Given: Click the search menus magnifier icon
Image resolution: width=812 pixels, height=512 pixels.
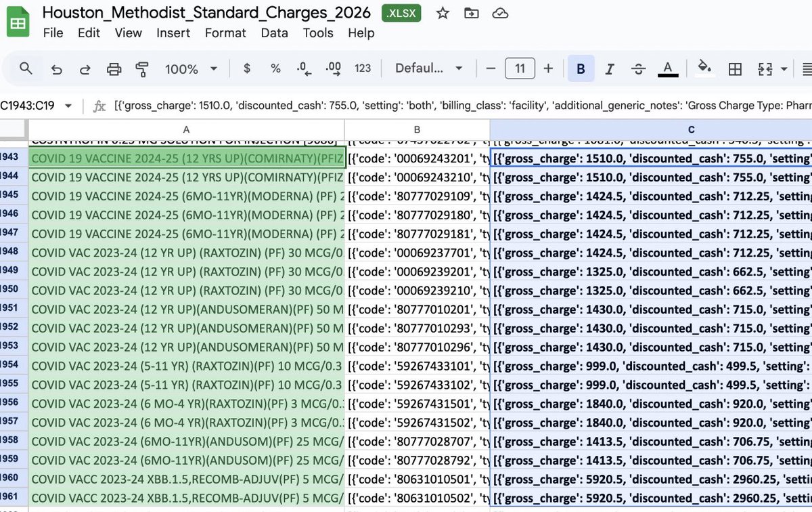Looking at the screenshot, I should pyautogui.click(x=26, y=68).
